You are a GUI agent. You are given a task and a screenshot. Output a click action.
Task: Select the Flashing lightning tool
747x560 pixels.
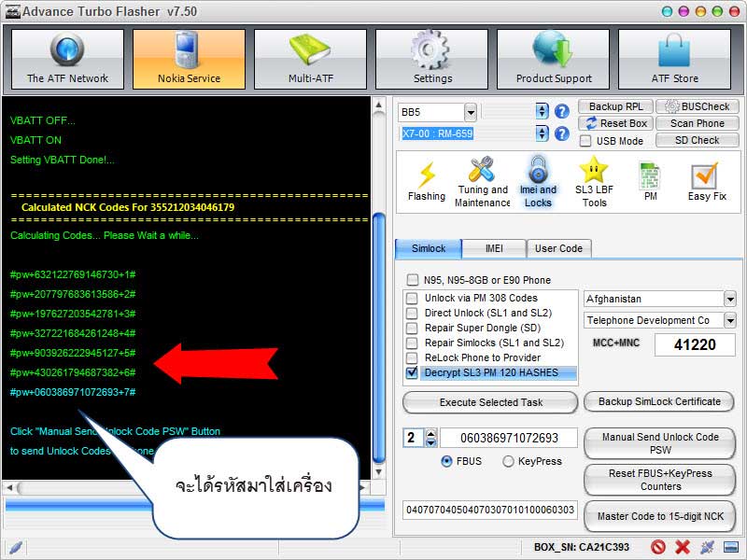tap(427, 181)
